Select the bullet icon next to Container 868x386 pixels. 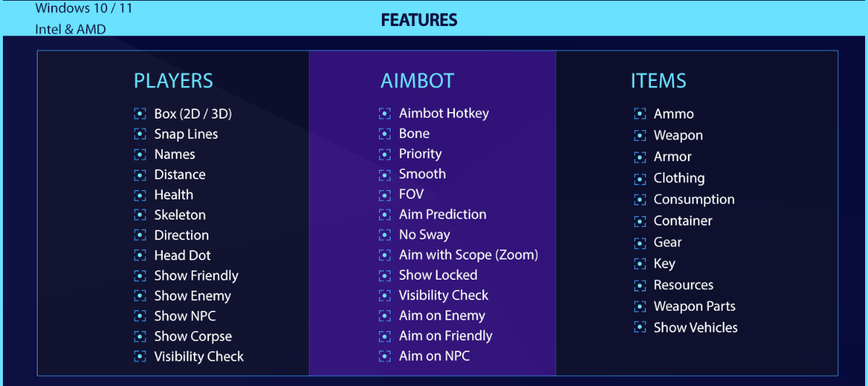click(640, 221)
